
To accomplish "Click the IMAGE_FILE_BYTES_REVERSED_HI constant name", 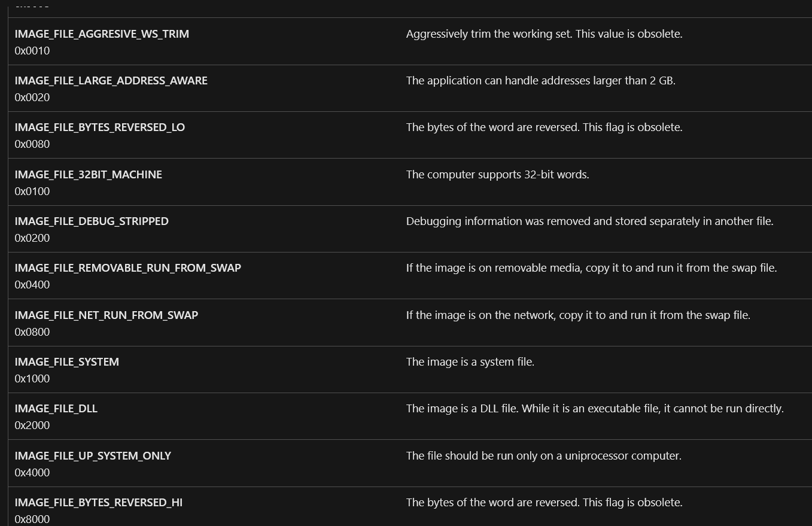I will coord(99,503).
